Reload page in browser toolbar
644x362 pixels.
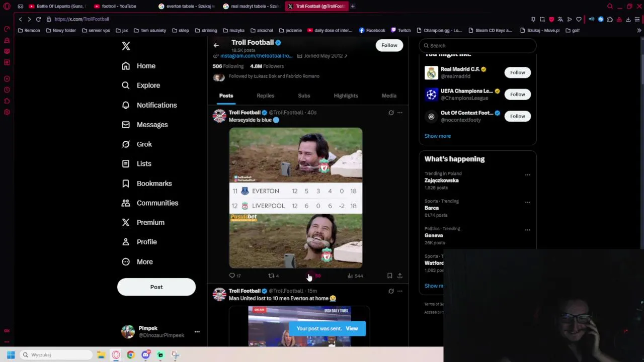pos(38,19)
